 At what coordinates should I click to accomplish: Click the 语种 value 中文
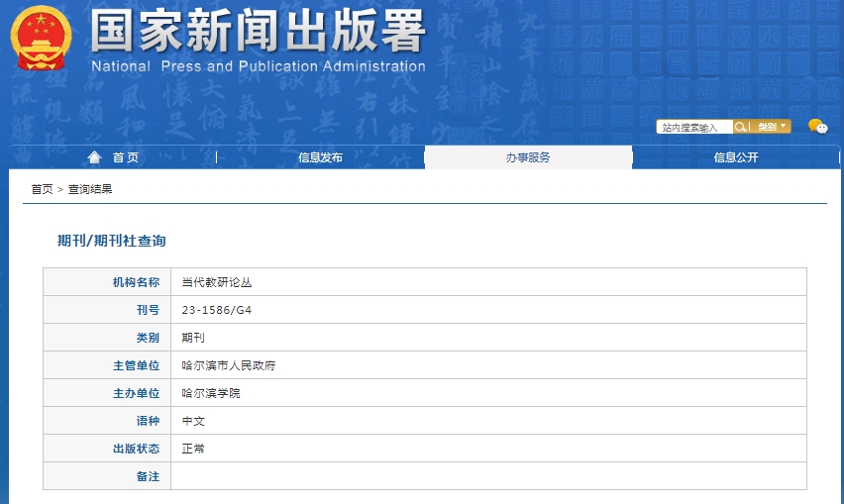pos(193,421)
